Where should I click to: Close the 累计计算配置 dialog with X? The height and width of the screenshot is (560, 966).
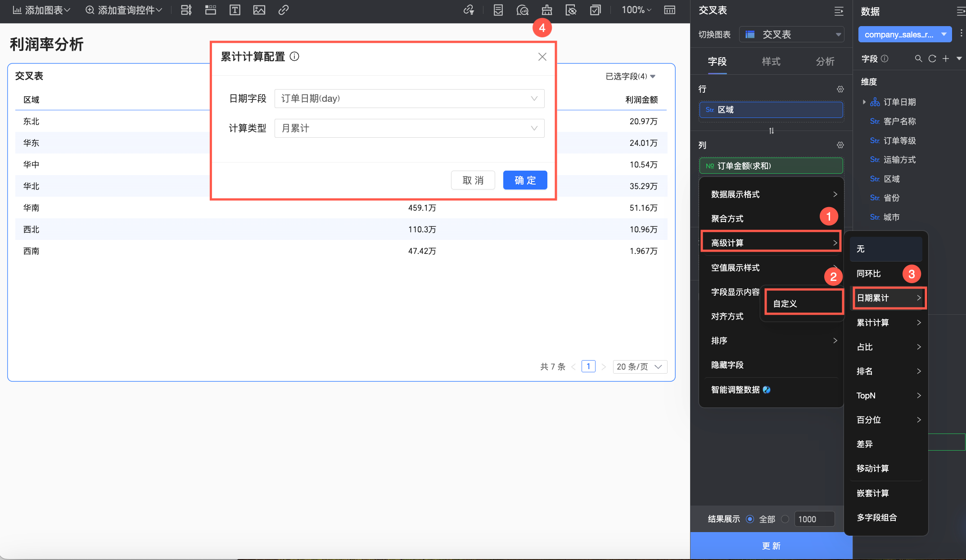pos(542,57)
